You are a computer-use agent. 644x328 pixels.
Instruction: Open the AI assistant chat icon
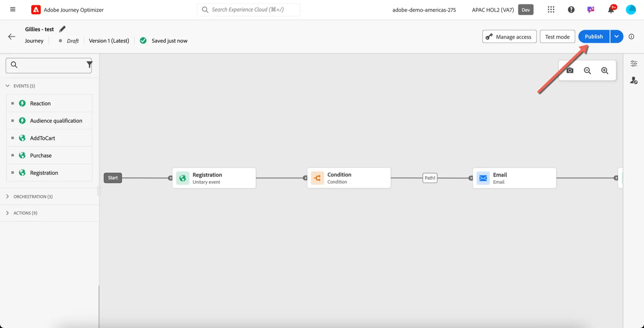[x=591, y=10]
